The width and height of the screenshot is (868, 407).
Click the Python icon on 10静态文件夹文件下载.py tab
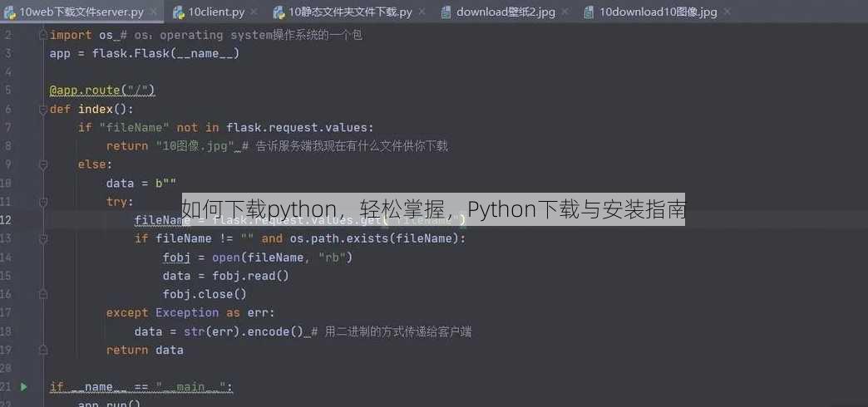click(279, 12)
